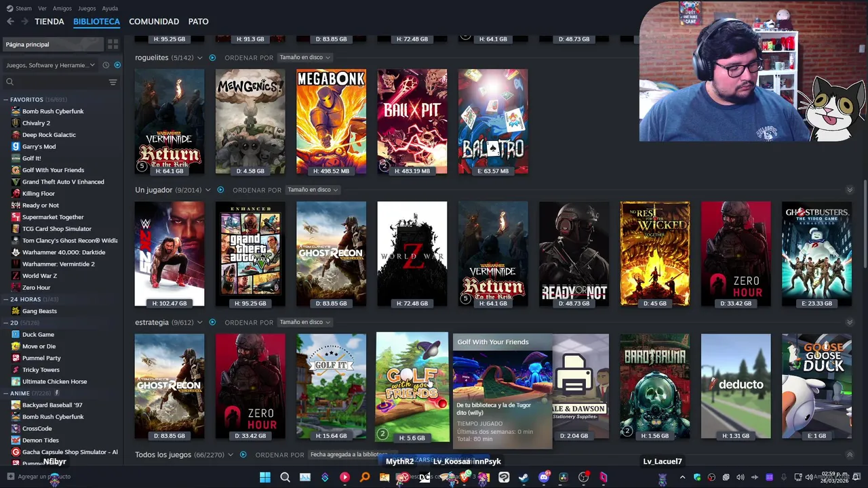Click Steam icon on the taskbar

click(524, 477)
